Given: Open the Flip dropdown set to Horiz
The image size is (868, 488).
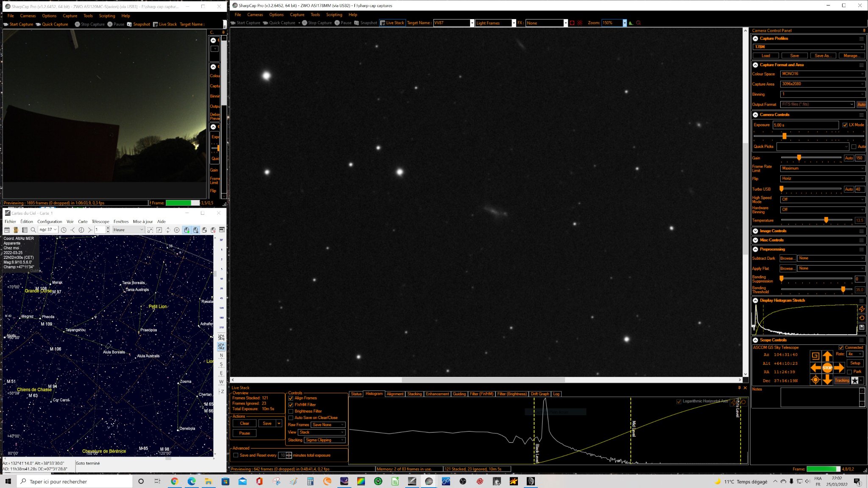Looking at the screenshot, I should 822,178.
